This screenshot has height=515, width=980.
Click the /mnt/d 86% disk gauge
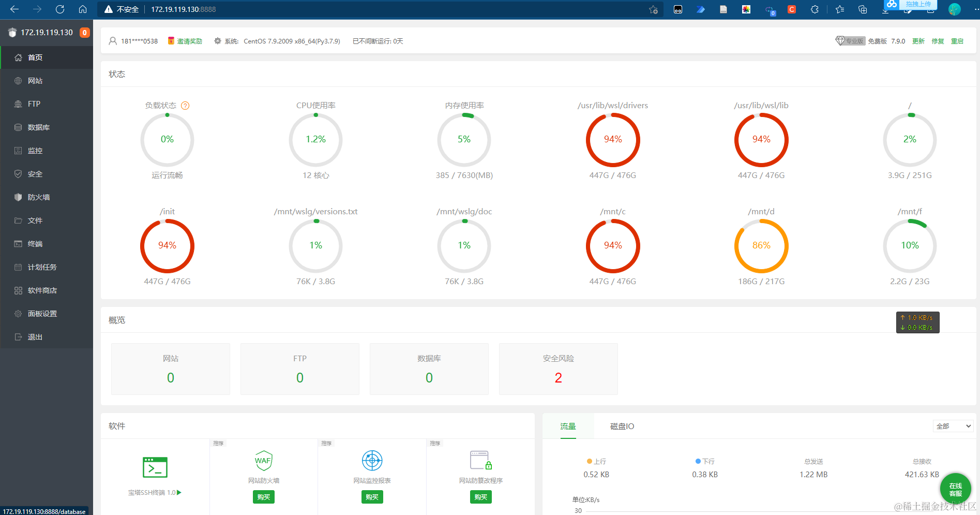[x=761, y=246]
